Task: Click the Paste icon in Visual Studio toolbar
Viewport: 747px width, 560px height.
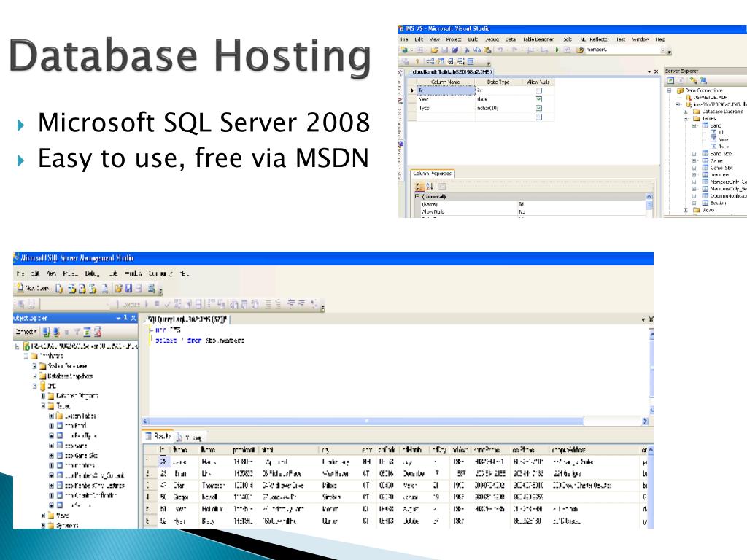Action: [x=487, y=50]
